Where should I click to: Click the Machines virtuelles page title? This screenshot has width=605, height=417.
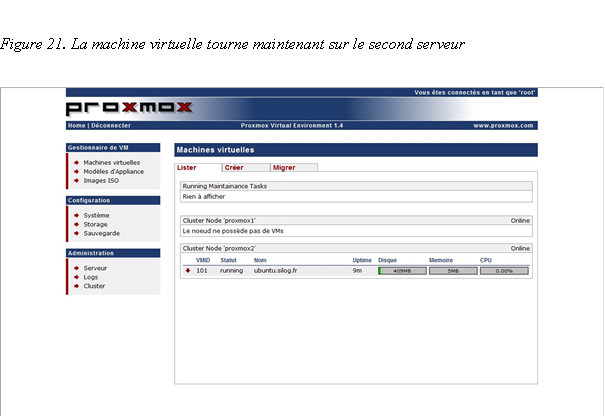click(215, 150)
